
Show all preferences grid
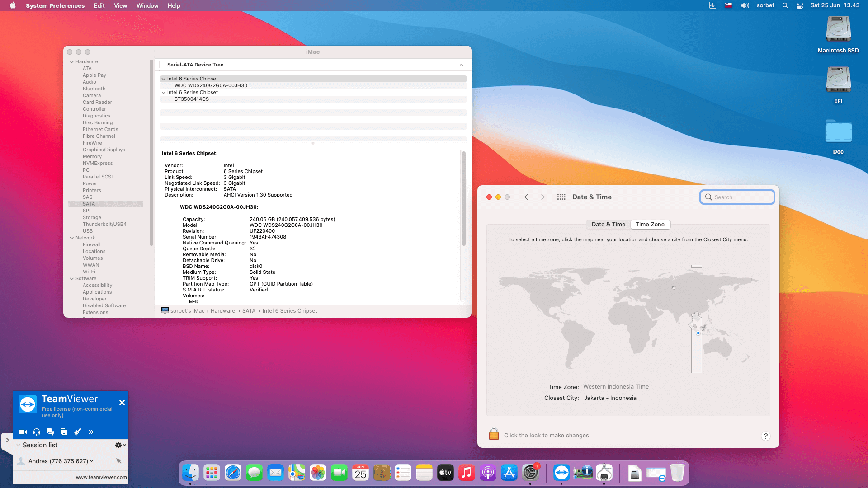pos(561,197)
